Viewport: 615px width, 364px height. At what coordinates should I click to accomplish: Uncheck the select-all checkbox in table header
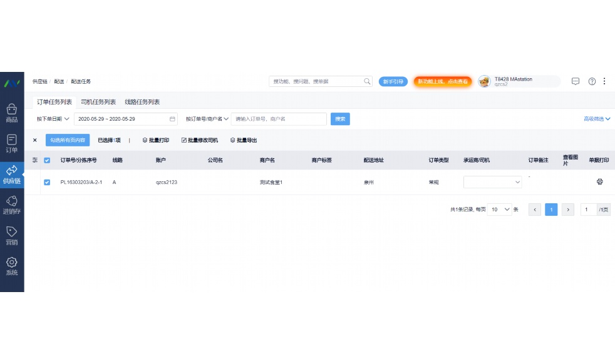(47, 160)
